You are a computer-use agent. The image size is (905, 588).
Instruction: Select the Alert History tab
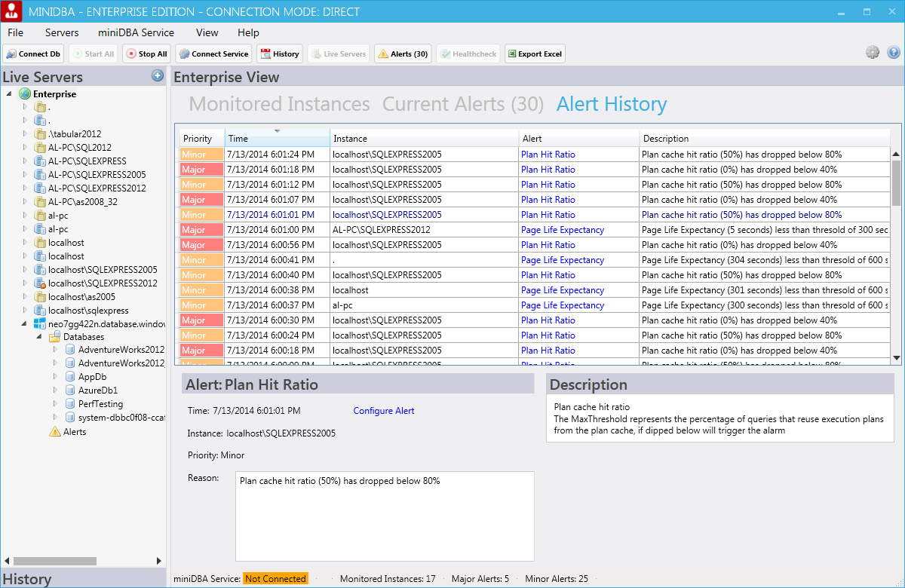[x=612, y=104]
